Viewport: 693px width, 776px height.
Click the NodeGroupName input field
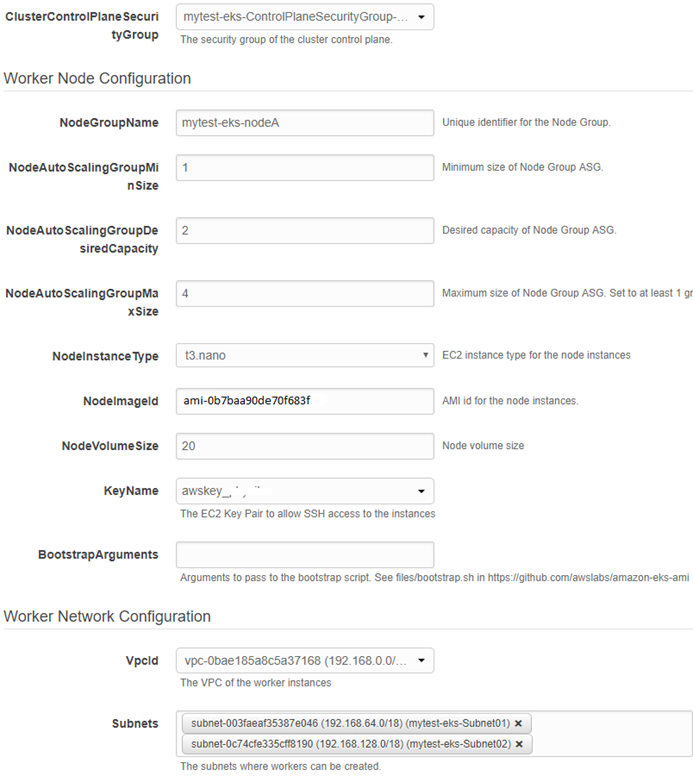click(305, 123)
